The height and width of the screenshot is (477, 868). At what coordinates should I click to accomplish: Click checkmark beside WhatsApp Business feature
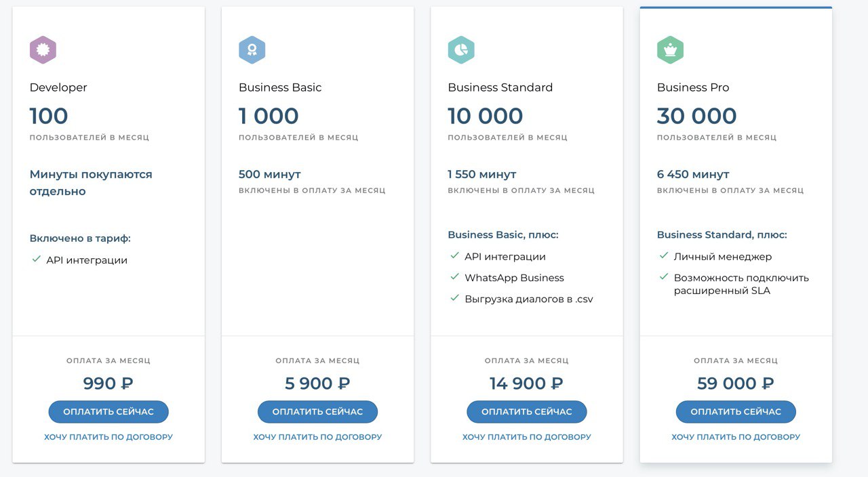[x=455, y=277]
